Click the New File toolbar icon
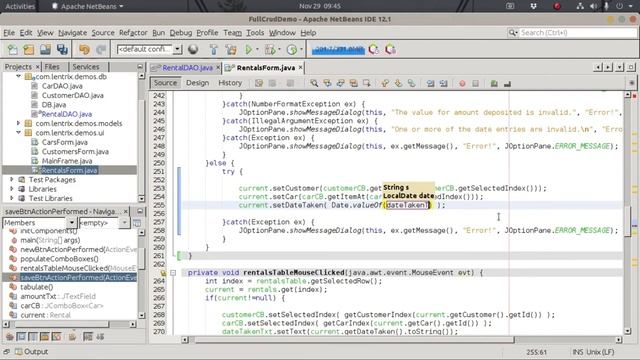This screenshot has height=360, width=640. 13,49
